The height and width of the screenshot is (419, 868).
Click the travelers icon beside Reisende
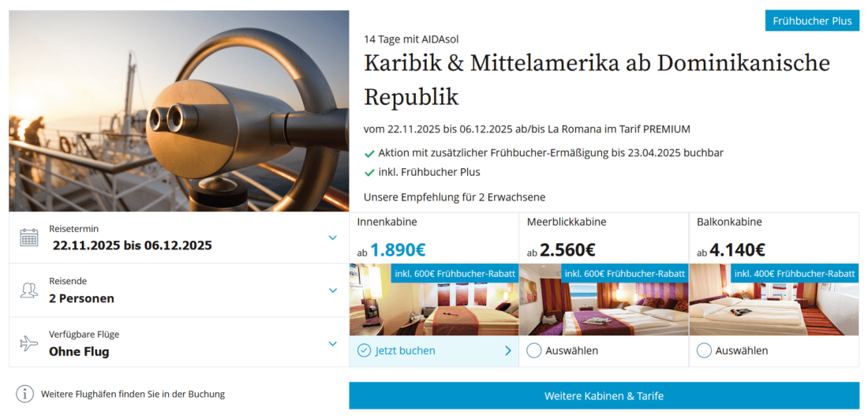click(28, 290)
